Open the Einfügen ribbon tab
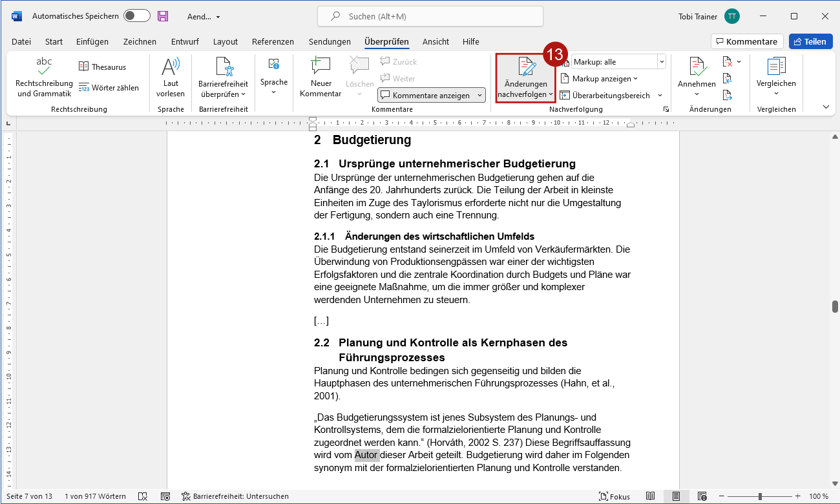Viewport: 840px width, 504px height. tap(92, 41)
